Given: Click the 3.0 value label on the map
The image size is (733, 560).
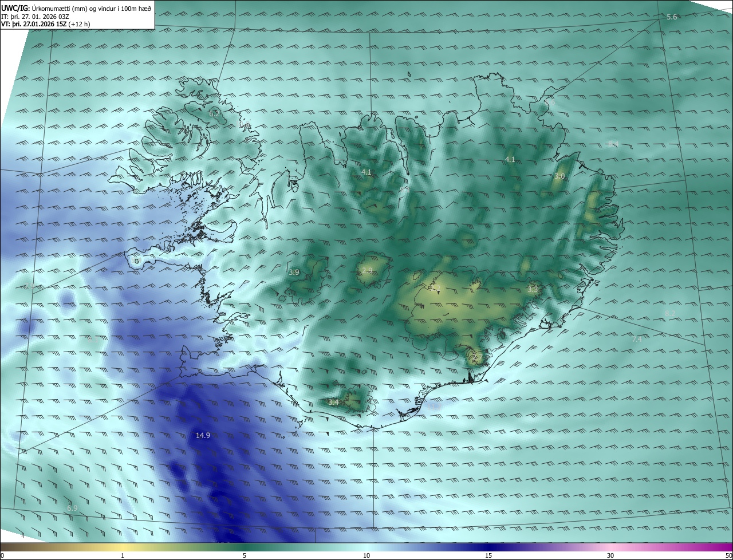Looking at the screenshot, I should pos(559,176).
